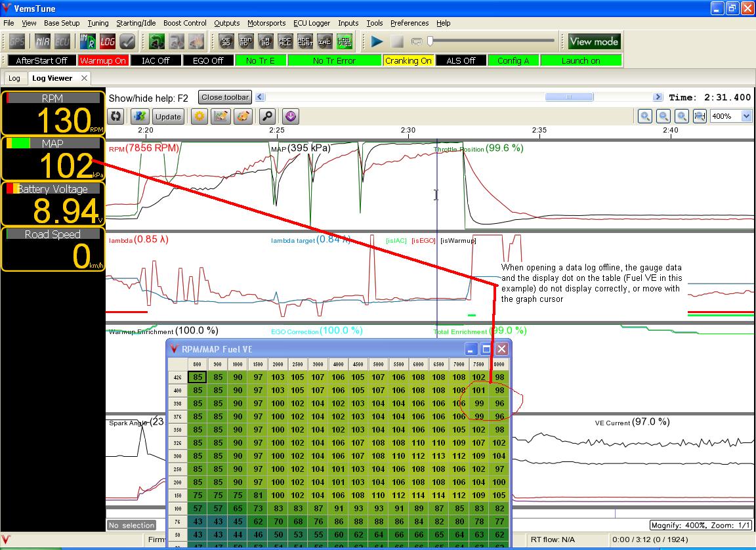Image resolution: width=756 pixels, height=550 pixels.
Task: Click the IN R toolbar icon
Action: point(87,41)
